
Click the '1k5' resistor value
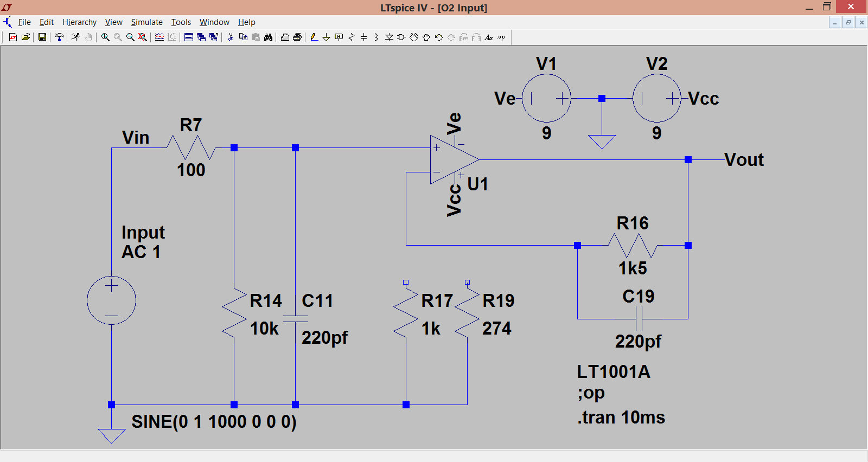pyautogui.click(x=633, y=268)
